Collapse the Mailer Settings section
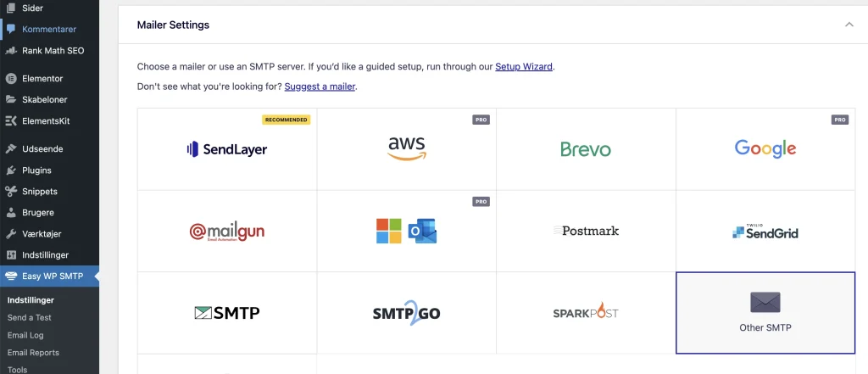 (x=849, y=25)
